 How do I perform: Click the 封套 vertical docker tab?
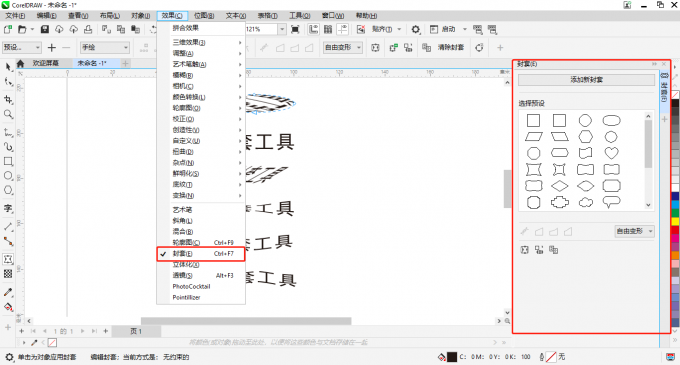(x=664, y=88)
